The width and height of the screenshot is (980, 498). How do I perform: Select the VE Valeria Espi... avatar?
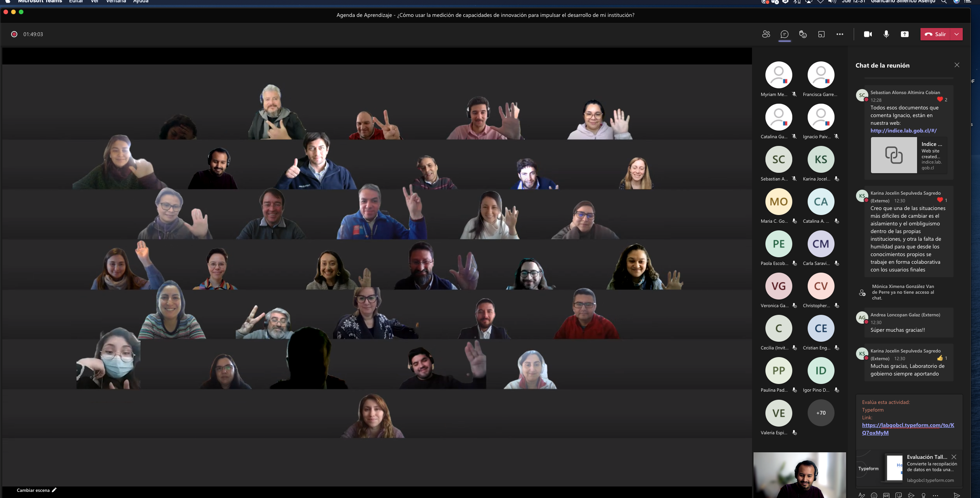[x=778, y=413]
